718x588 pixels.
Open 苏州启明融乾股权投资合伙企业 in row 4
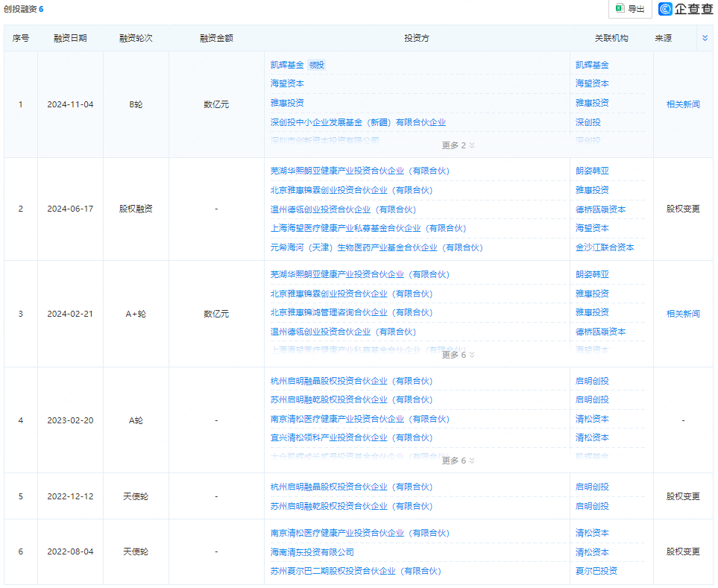[x=352, y=400]
